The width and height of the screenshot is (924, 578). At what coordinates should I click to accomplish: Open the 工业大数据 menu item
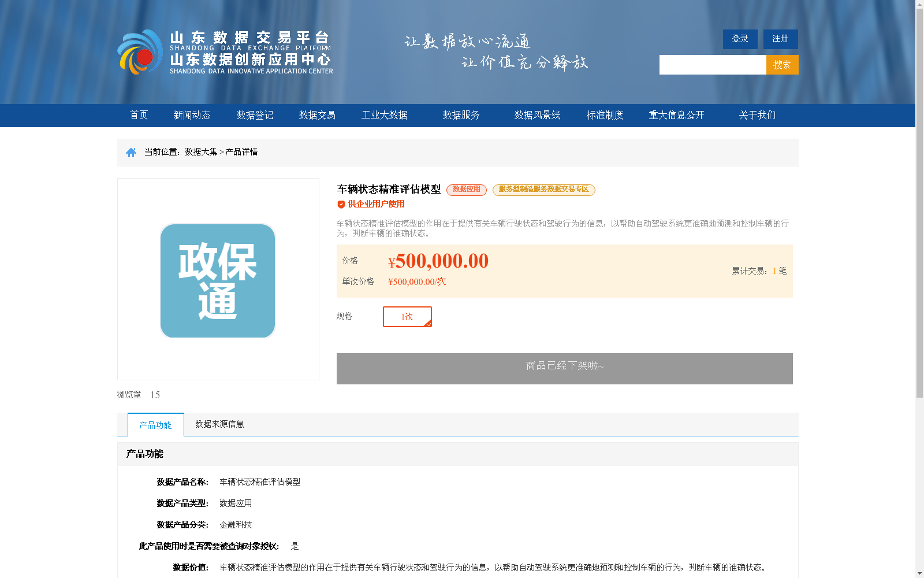[385, 116]
